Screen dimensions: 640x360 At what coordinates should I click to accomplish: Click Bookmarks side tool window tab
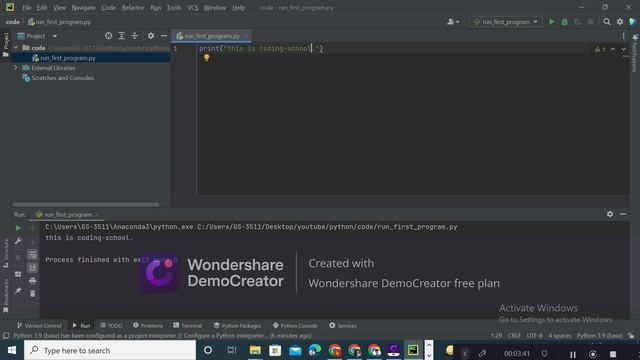[6, 296]
